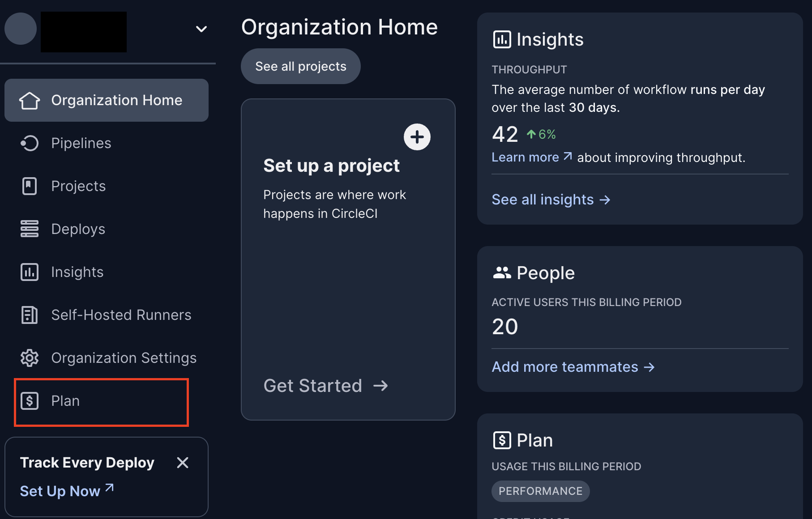
Task: Open the Get Started link
Action: click(x=326, y=386)
